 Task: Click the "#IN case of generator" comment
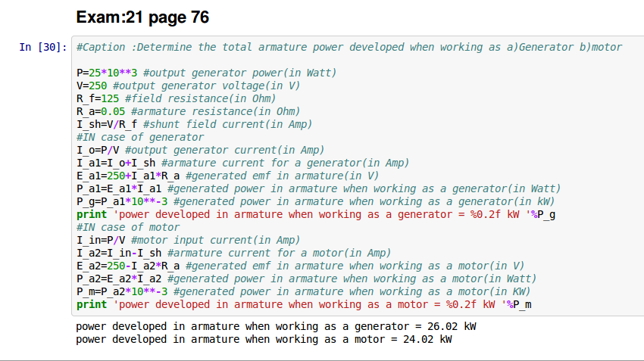pos(140,137)
